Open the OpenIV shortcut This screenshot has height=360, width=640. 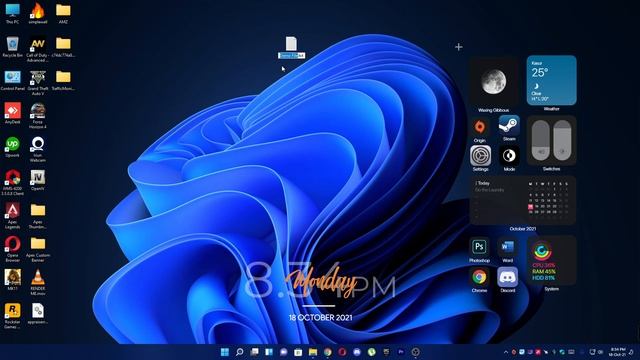[38, 180]
